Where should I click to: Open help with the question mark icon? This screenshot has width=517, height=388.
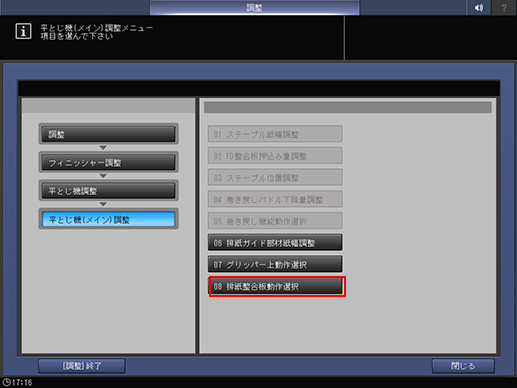[x=504, y=7]
